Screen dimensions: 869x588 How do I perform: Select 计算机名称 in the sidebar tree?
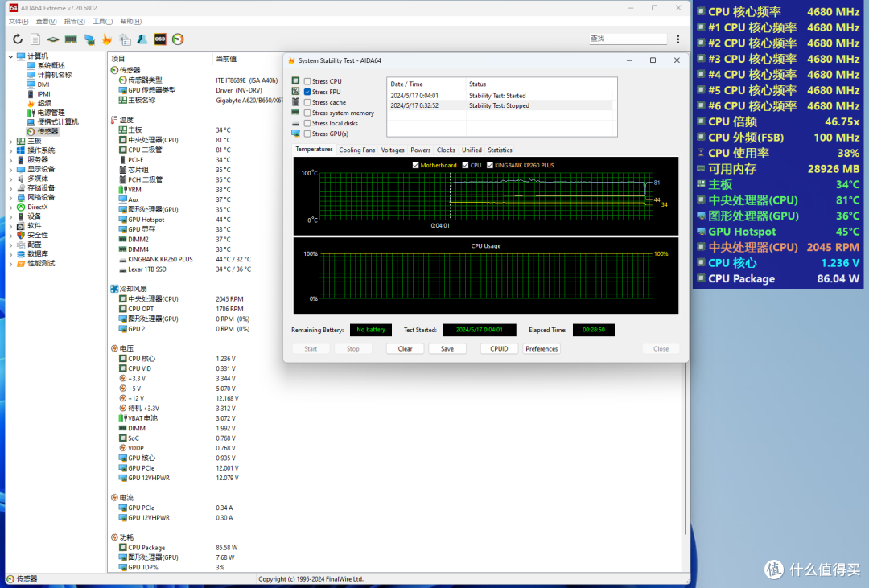click(55, 75)
